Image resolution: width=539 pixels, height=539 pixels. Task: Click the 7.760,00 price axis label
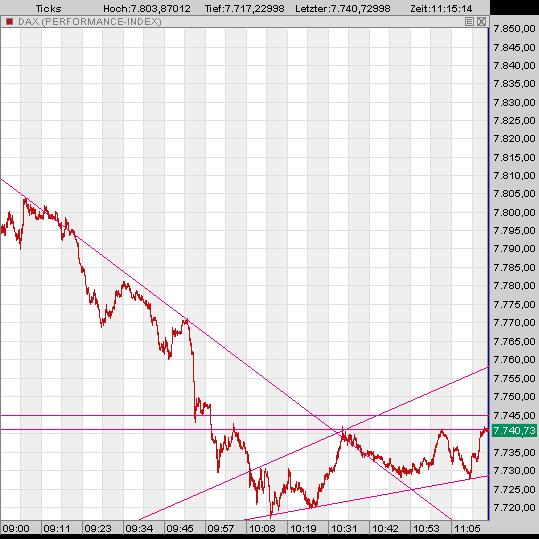[514, 360]
